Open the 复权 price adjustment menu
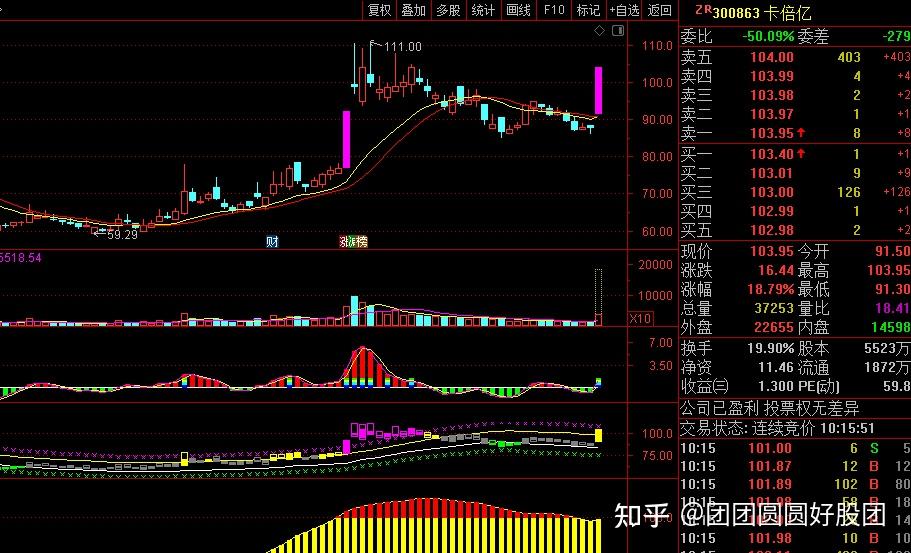 pos(379,10)
